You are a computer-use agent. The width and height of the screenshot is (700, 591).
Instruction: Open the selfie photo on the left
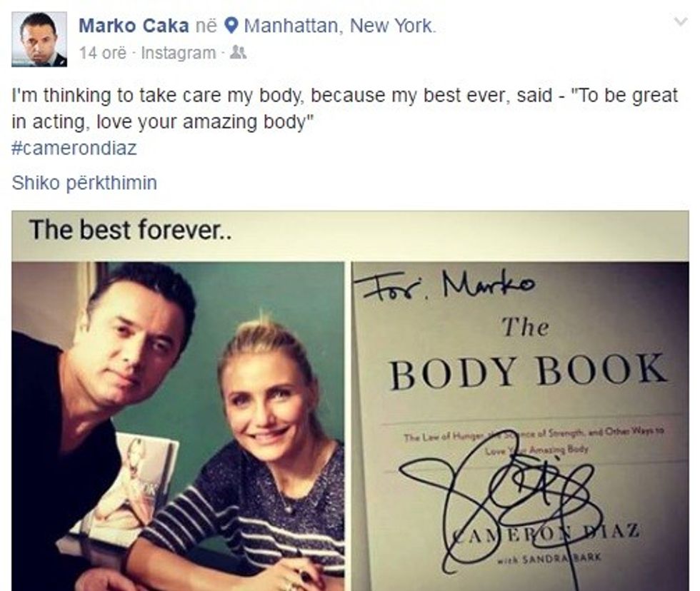click(x=178, y=426)
